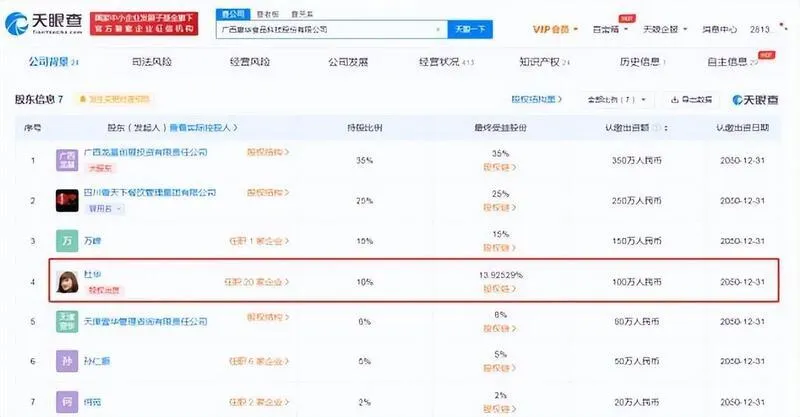Click the 大股东 tag in row 1
The width and height of the screenshot is (800, 417).
(101, 168)
